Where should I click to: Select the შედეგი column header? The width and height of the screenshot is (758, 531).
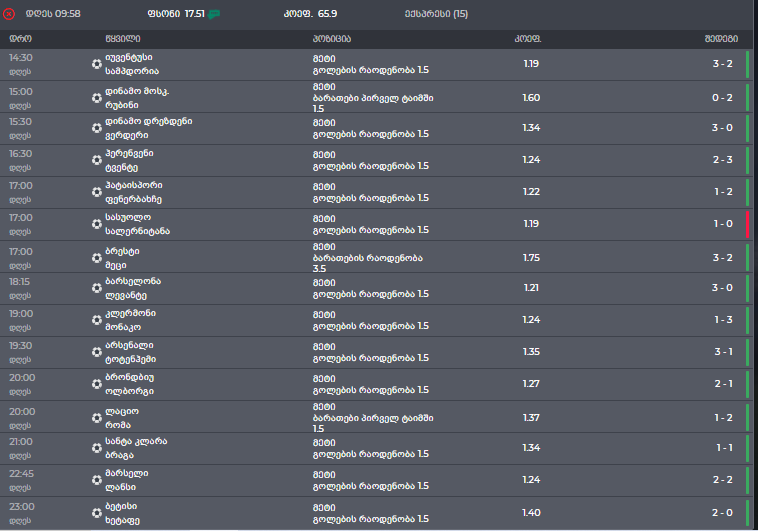(x=720, y=39)
